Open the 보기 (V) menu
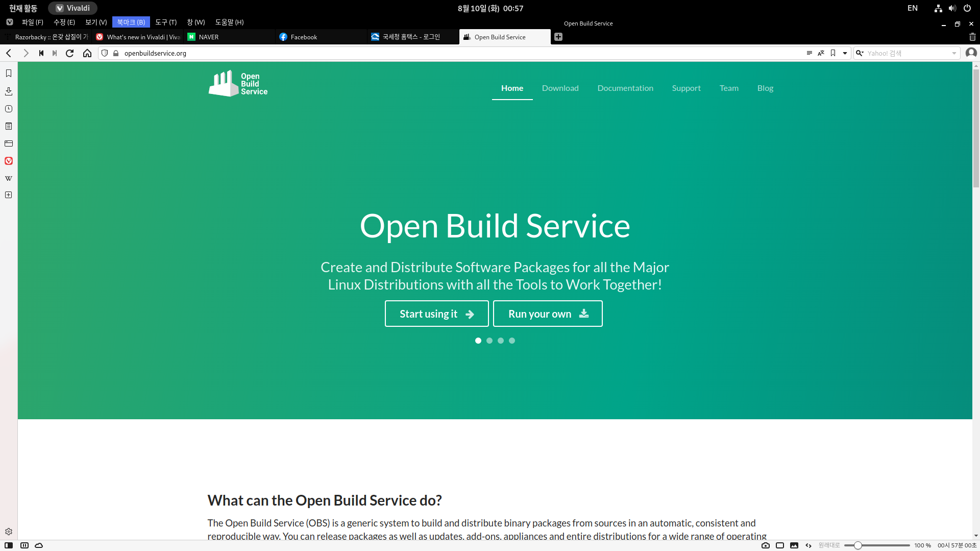 click(x=96, y=22)
